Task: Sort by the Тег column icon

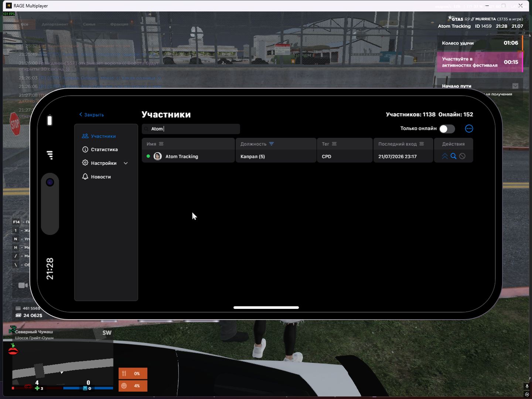Action: click(x=334, y=144)
